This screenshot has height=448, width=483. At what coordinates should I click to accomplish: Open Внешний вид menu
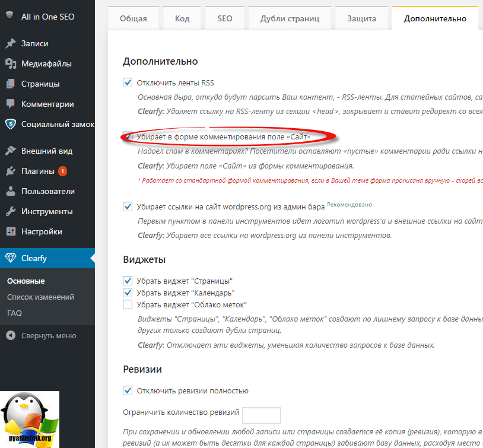click(47, 151)
